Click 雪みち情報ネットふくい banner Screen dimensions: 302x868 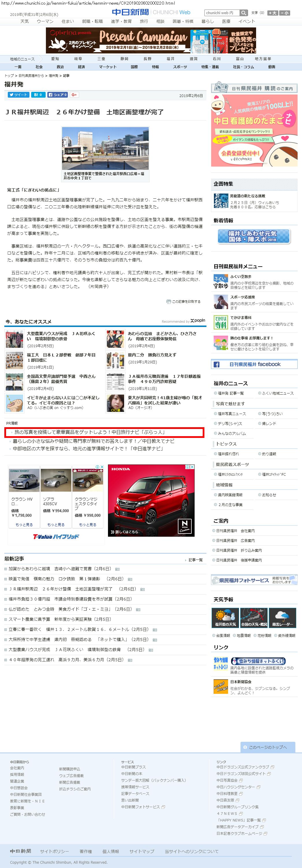(x=258, y=661)
